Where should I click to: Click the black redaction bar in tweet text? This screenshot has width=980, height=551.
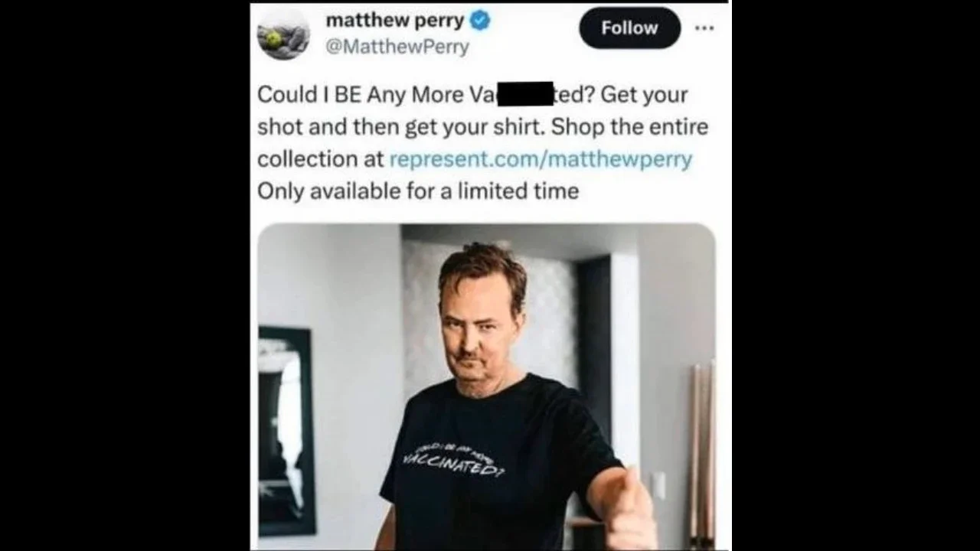pos(524,93)
